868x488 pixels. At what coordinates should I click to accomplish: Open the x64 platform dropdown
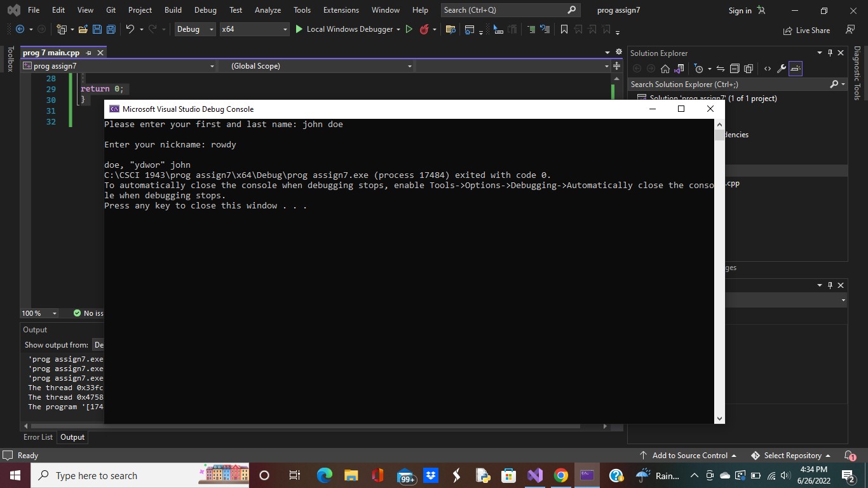[254, 29]
